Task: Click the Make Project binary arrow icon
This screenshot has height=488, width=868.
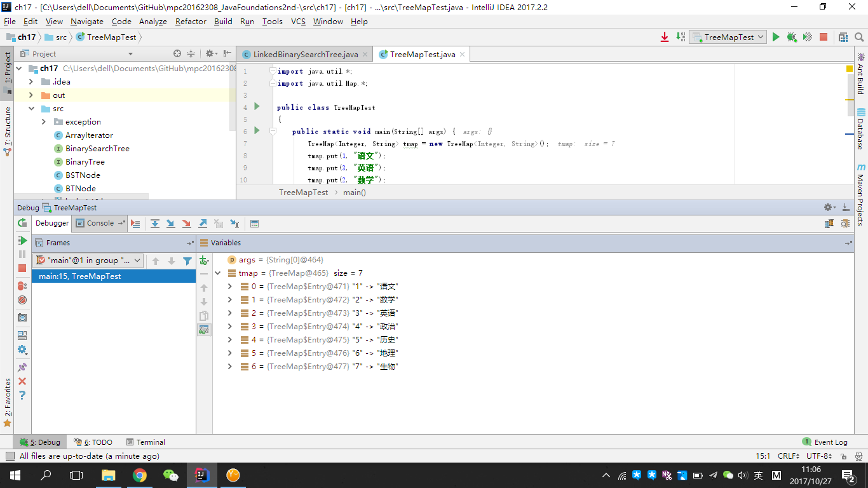Action: 681,37
